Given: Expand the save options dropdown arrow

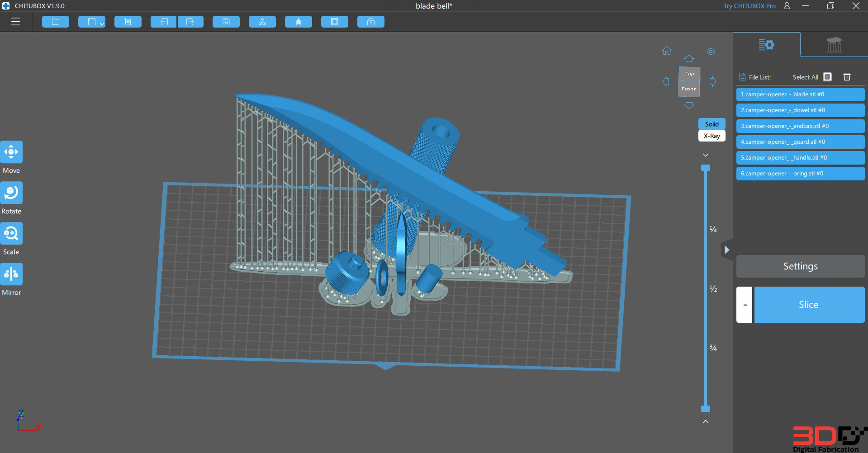Looking at the screenshot, I should [x=102, y=24].
